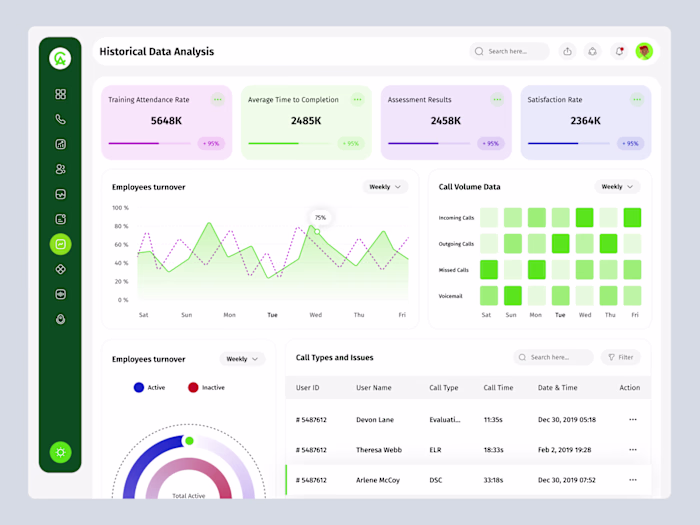The image size is (700, 525).
Task: Open Assessment Results card options
Action: point(497,100)
